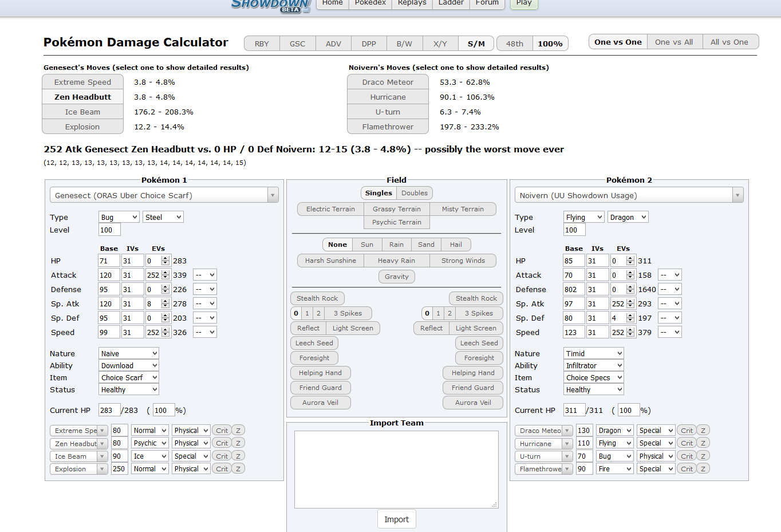Enable Z-move for Genesect's Zen Headbutt
Image resolution: width=781 pixels, height=532 pixels.
[x=238, y=443]
